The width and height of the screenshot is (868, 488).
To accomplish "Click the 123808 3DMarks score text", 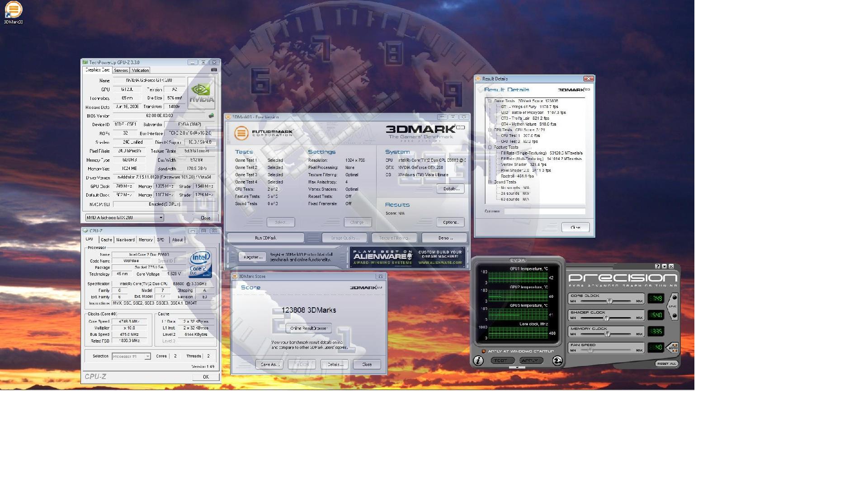I will [x=309, y=310].
